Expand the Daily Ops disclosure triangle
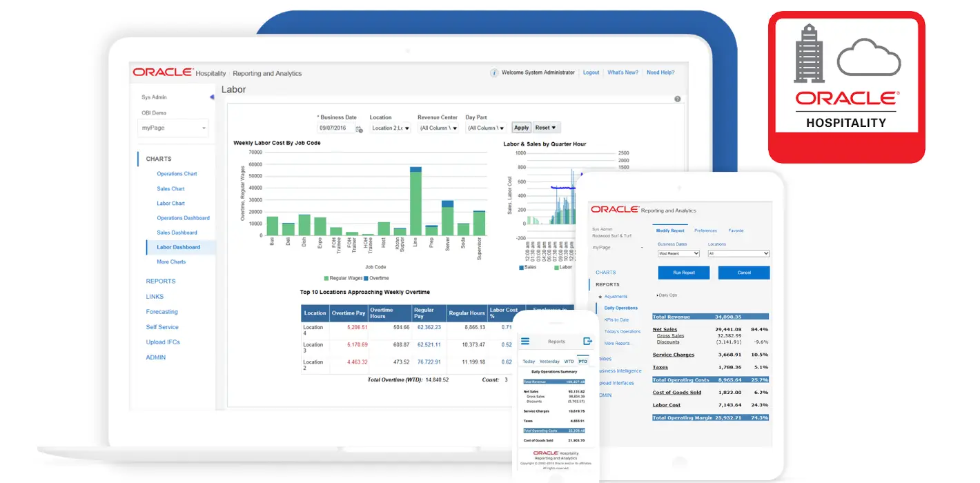The width and height of the screenshot is (980, 483). pos(658,295)
